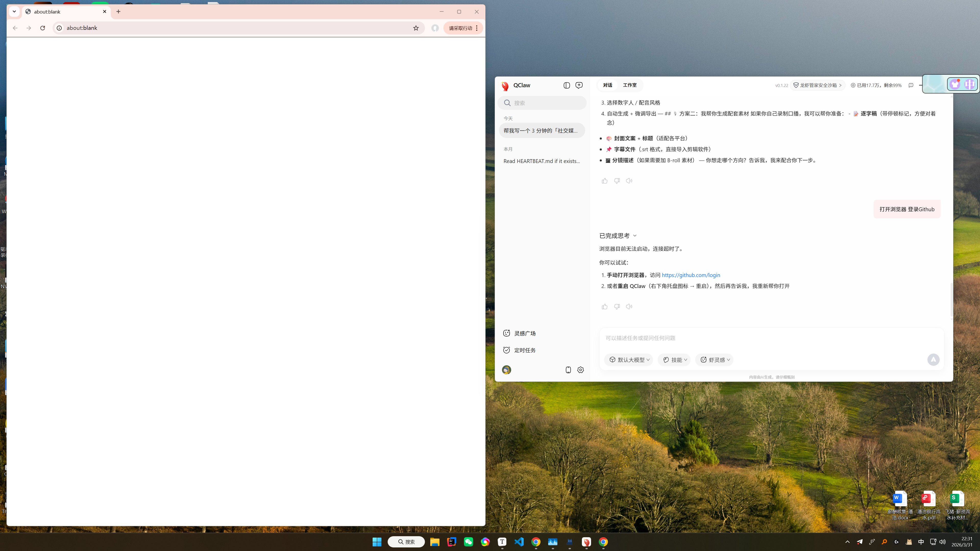
Task: Open WeChat from the taskbar
Action: point(468,542)
